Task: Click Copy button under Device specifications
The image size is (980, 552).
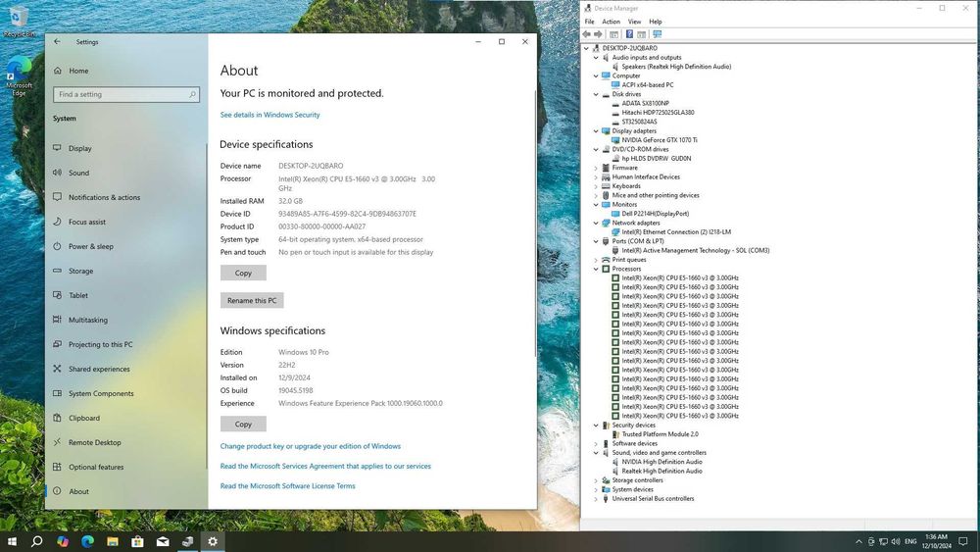Action: [x=243, y=273]
